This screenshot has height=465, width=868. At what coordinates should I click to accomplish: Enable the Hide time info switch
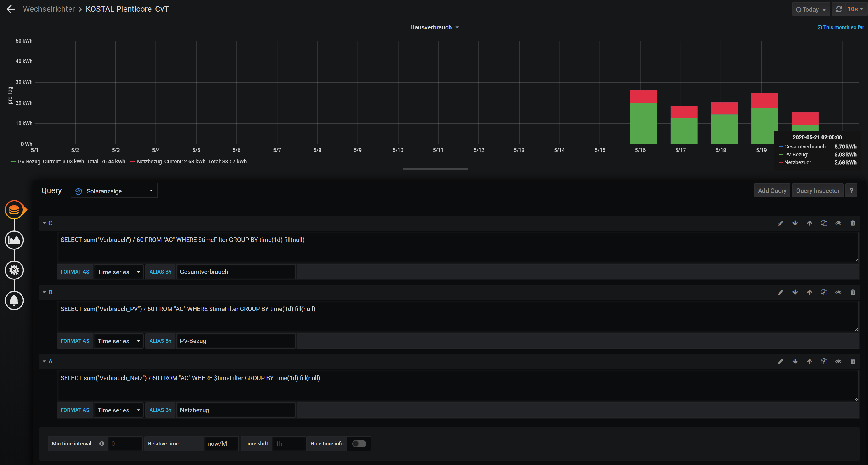click(x=359, y=444)
